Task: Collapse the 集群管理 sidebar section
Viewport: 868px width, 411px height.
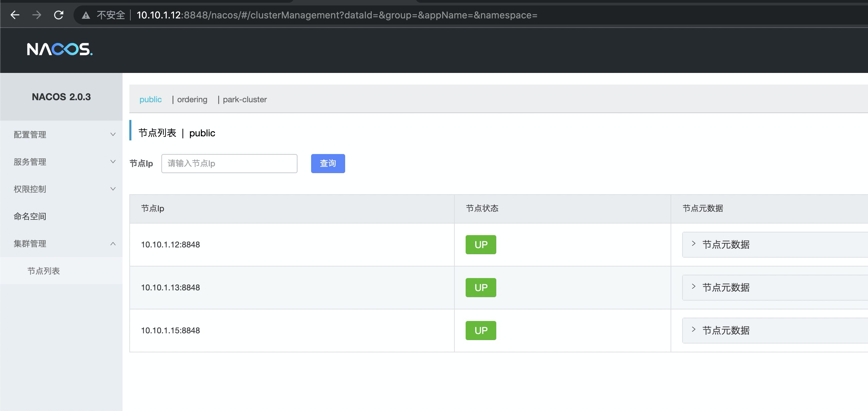Action: click(x=30, y=243)
